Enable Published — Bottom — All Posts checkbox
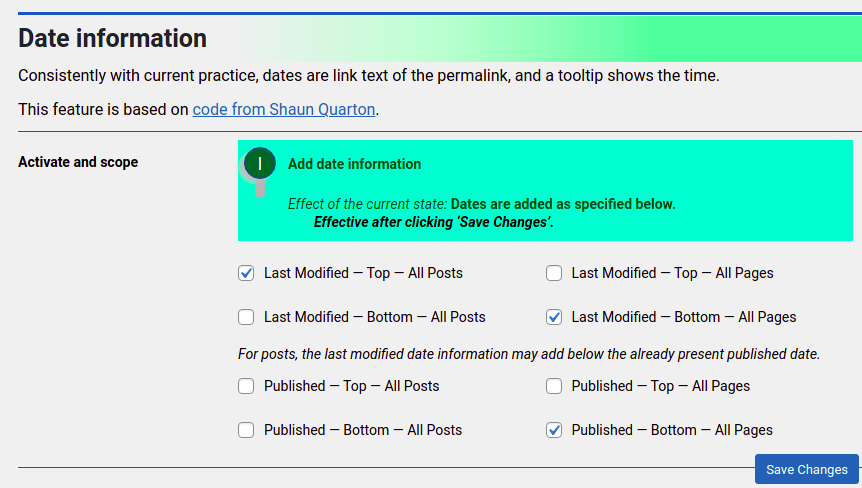Screen dimensions: 862x488 coord(246,430)
